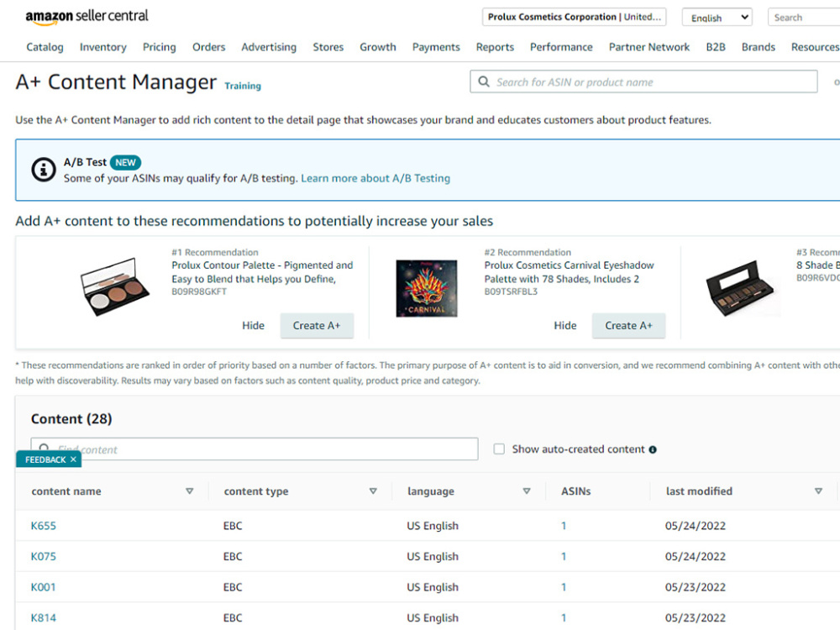The image size is (840, 630).
Task: Open the Reports menu
Action: tap(495, 47)
